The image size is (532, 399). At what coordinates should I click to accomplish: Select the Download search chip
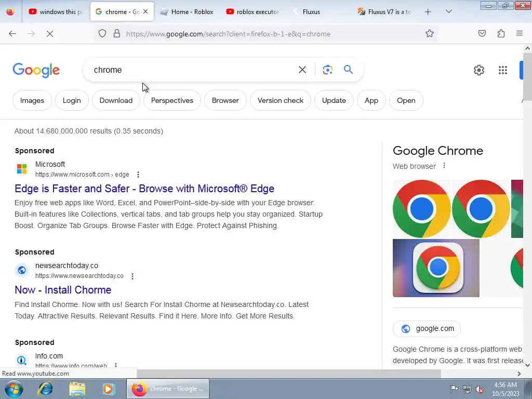click(x=116, y=100)
